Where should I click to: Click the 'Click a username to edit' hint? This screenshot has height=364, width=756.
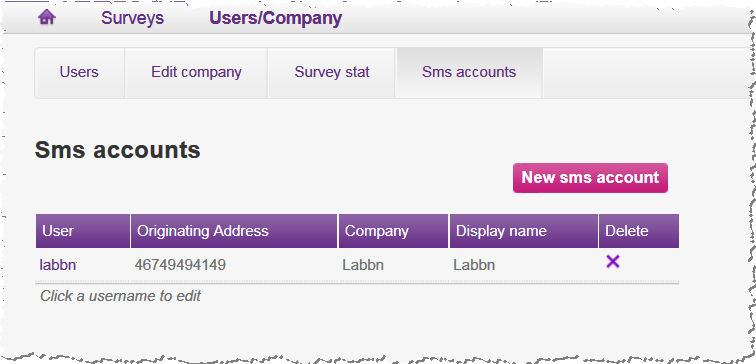(120, 296)
